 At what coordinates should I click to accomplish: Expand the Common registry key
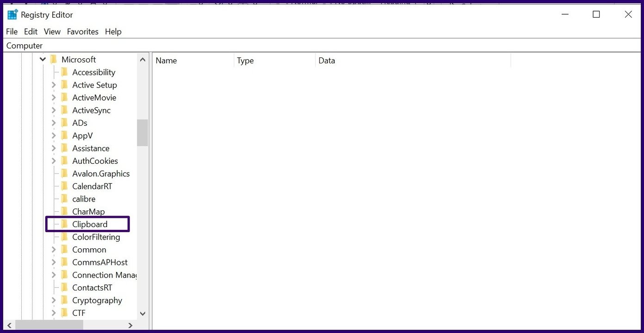54,250
